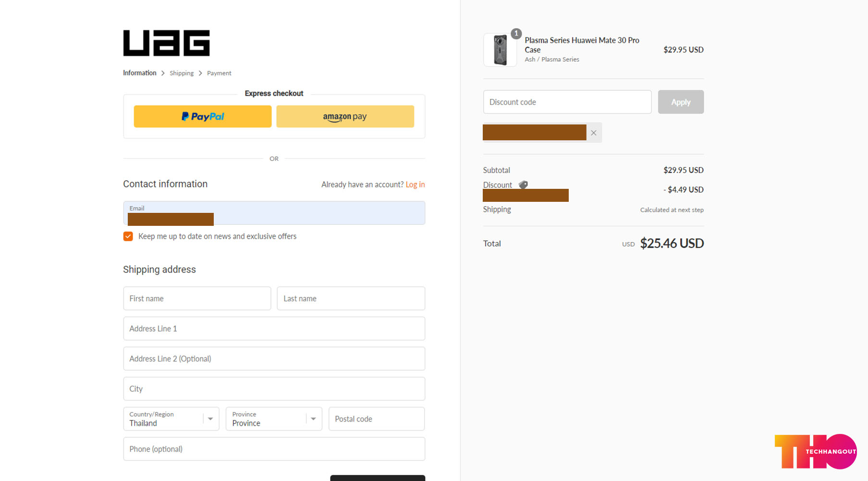Screen dimensions: 868x481
Task: Remove applied discount code with X
Action: (594, 133)
